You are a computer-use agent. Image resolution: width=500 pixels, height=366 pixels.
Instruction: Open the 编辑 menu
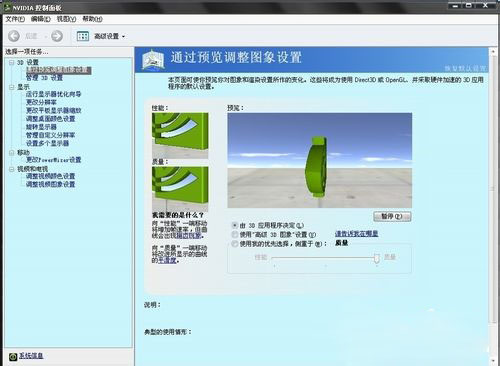point(41,19)
